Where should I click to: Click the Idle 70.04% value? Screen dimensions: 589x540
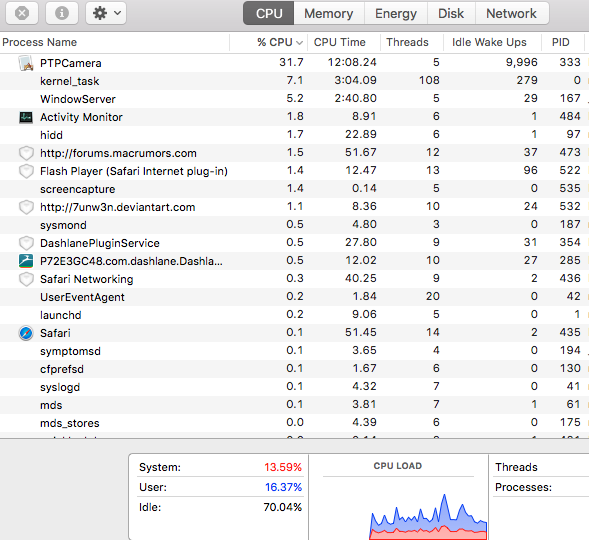pyautogui.click(x=282, y=507)
